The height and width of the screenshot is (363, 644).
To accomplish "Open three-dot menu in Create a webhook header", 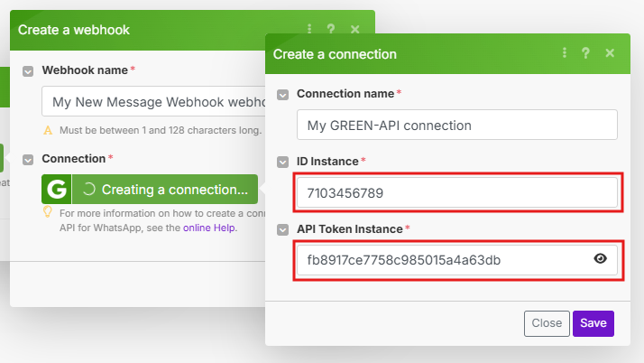I will pos(310,29).
